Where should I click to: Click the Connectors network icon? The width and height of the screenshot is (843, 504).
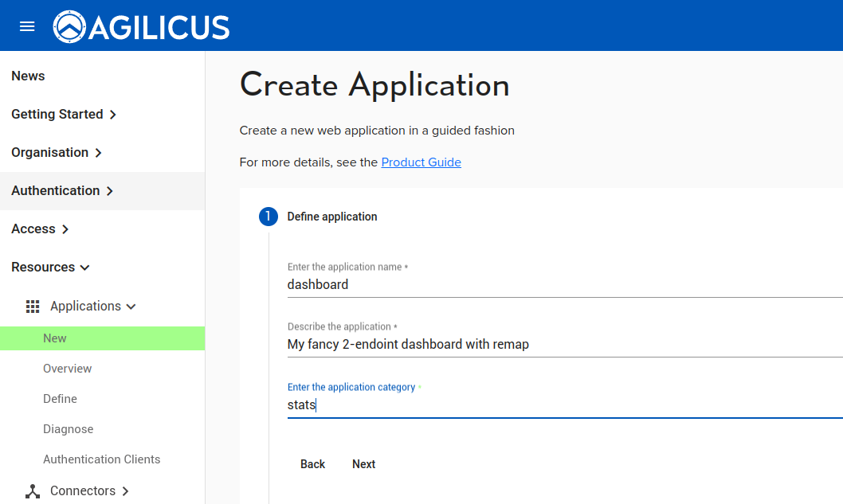33,491
